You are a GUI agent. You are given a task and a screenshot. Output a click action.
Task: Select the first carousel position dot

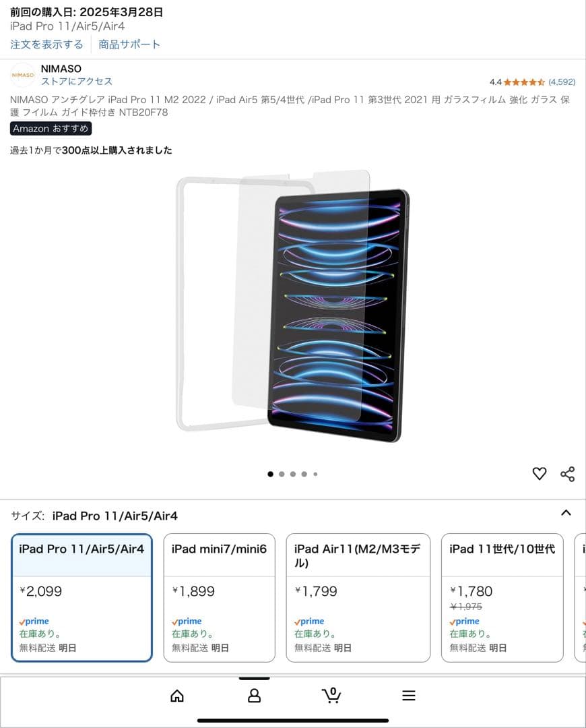(x=270, y=474)
